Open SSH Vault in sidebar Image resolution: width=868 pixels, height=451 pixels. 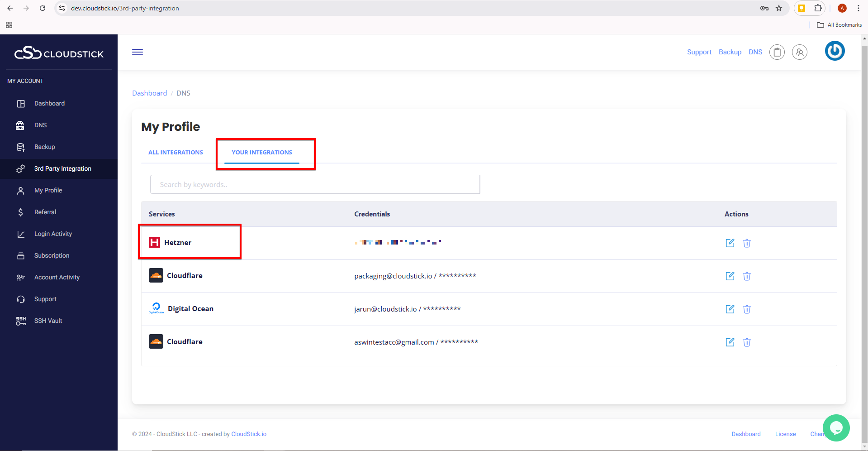[x=48, y=321]
